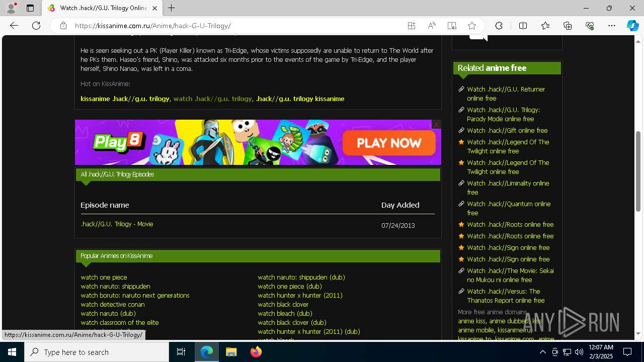Open notification center icon
This screenshot has width=644, height=362.
point(627,352)
